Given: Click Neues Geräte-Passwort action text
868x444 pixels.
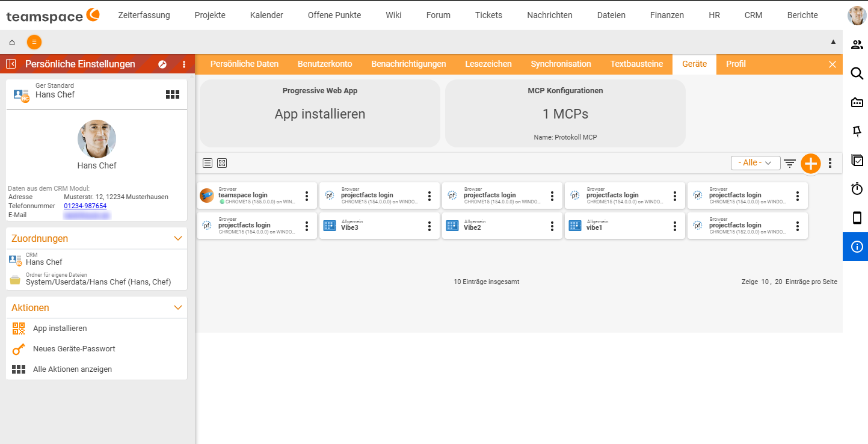Looking at the screenshot, I should click(x=74, y=349).
